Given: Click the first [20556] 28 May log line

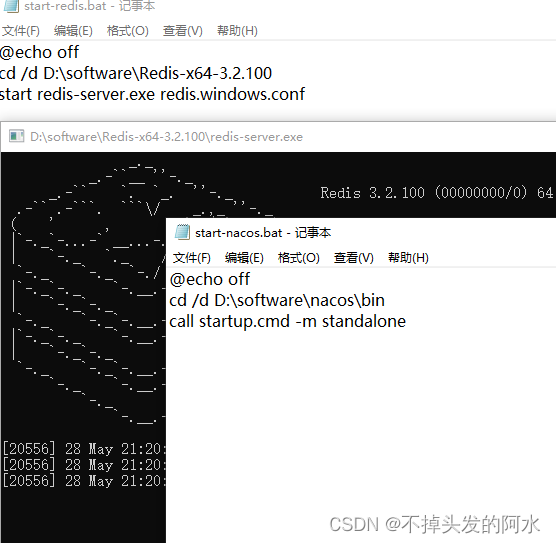Looking at the screenshot, I should coord(84,449).
